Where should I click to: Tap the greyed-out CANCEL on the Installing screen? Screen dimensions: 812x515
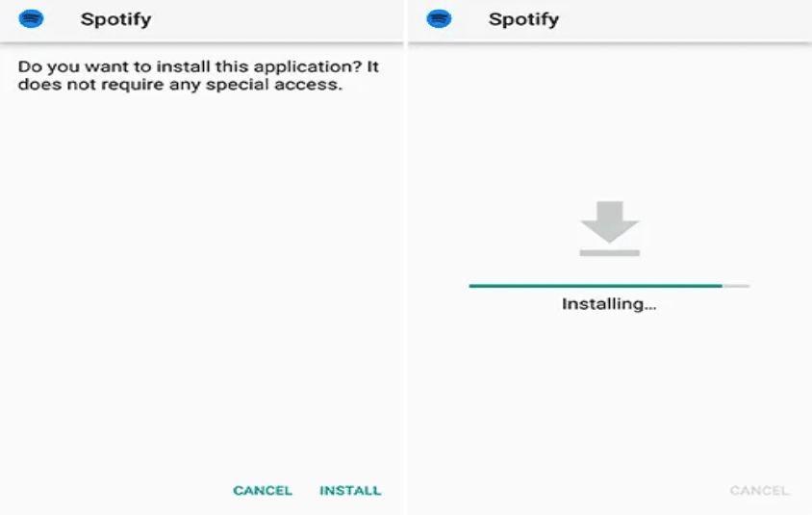point(759,490)
